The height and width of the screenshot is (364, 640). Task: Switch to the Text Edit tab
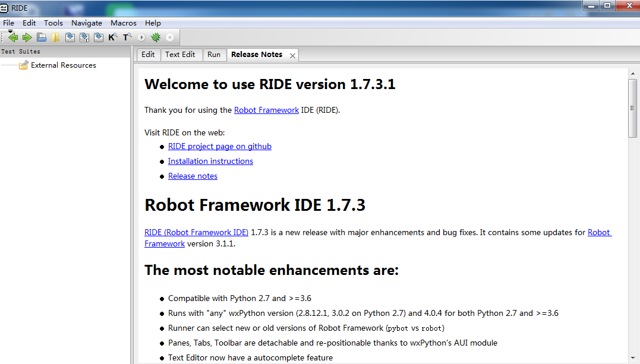pos(181,54)
